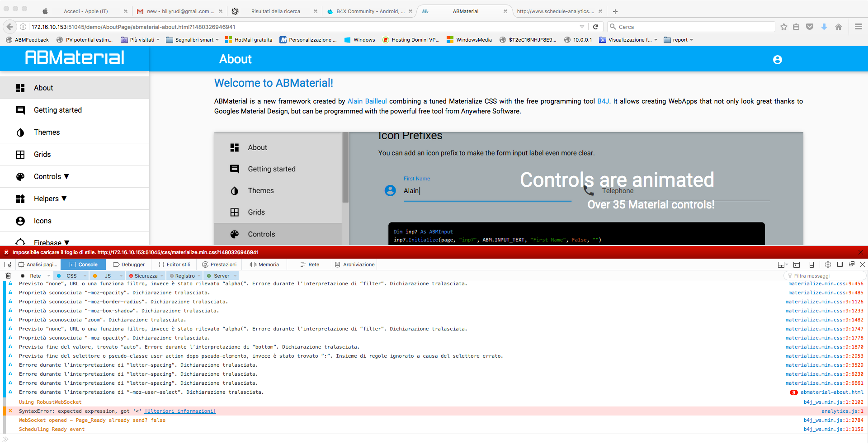Follow the Alain Bailleul link
The image size is (868, 444).
coord(367,101)
